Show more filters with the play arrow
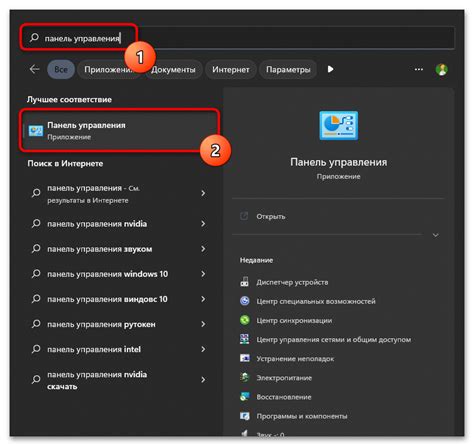The height and width of the screenshot is (446, 474). tap(330, 69)
